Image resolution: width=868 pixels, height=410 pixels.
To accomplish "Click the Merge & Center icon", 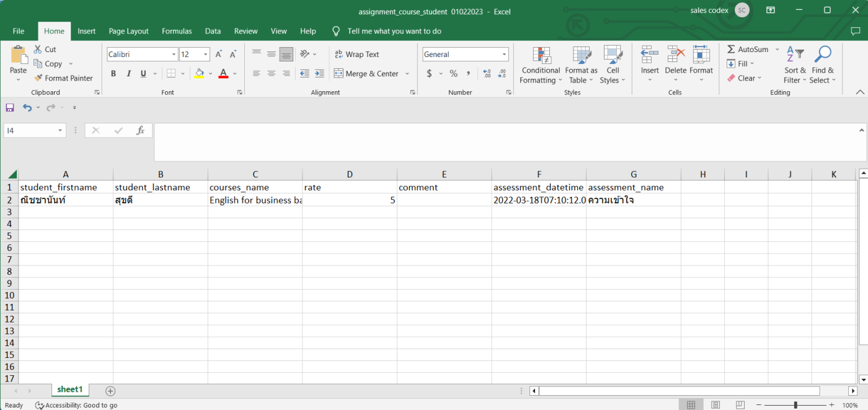I will (339, 73).
